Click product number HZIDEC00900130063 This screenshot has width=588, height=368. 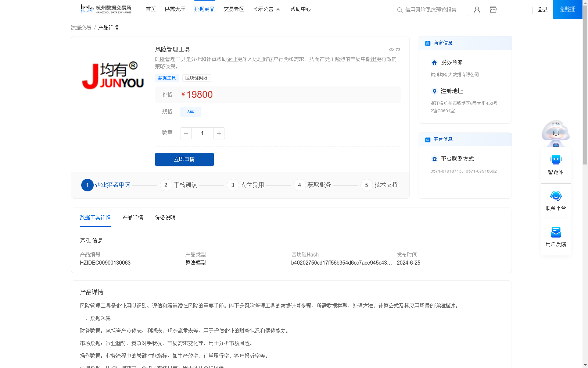pos(105,263)
